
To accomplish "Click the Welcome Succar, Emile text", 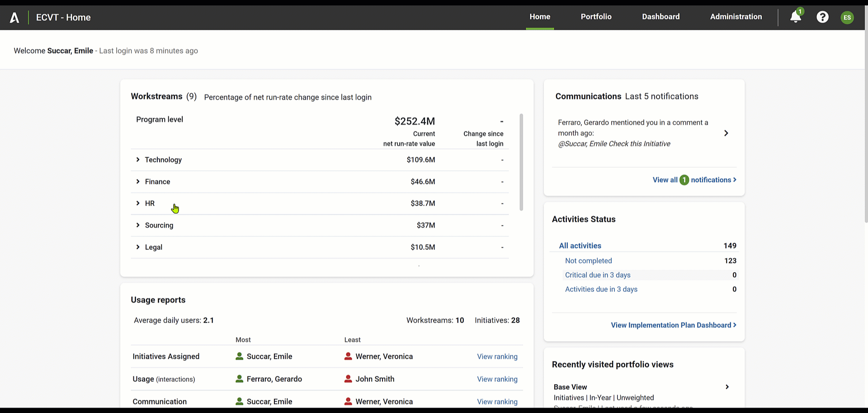I will [53, 51].
